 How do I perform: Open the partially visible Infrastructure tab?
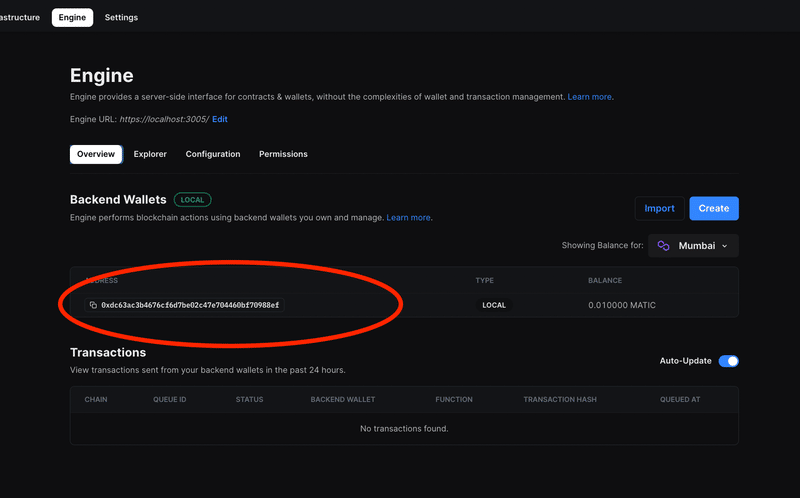20,17
